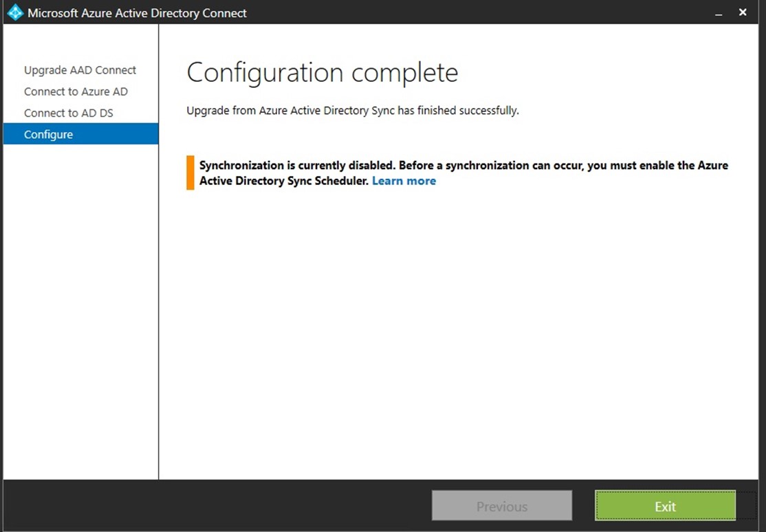Click the Azure AD Connect logo icon
766x532 pixels.
point(14,12)
